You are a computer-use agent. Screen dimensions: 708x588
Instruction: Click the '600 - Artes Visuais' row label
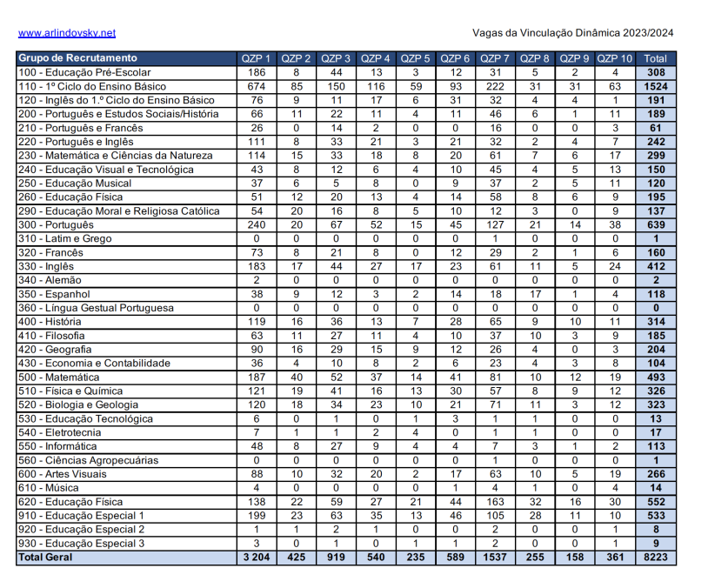tap(63, 474)
